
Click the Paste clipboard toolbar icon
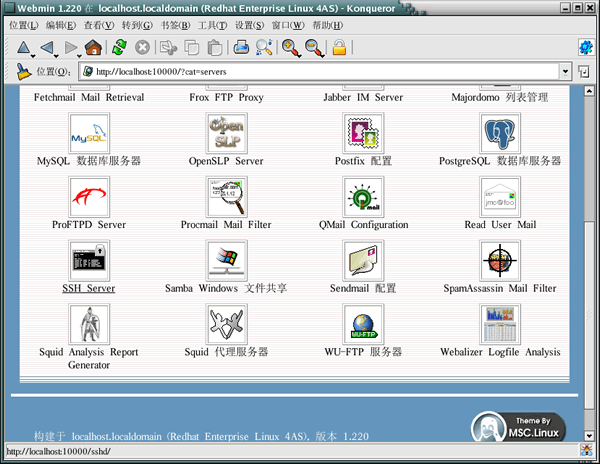pyautogui.click(x=215, y=47)
